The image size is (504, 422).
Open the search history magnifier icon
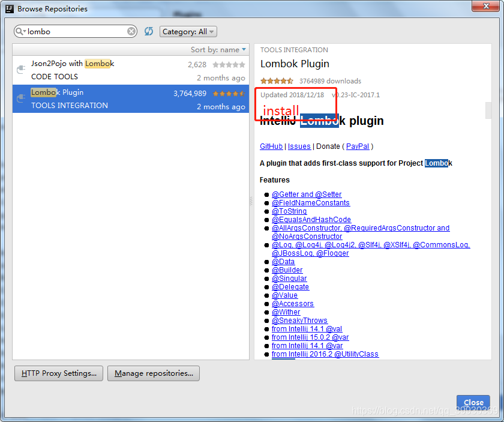point(20,31)
